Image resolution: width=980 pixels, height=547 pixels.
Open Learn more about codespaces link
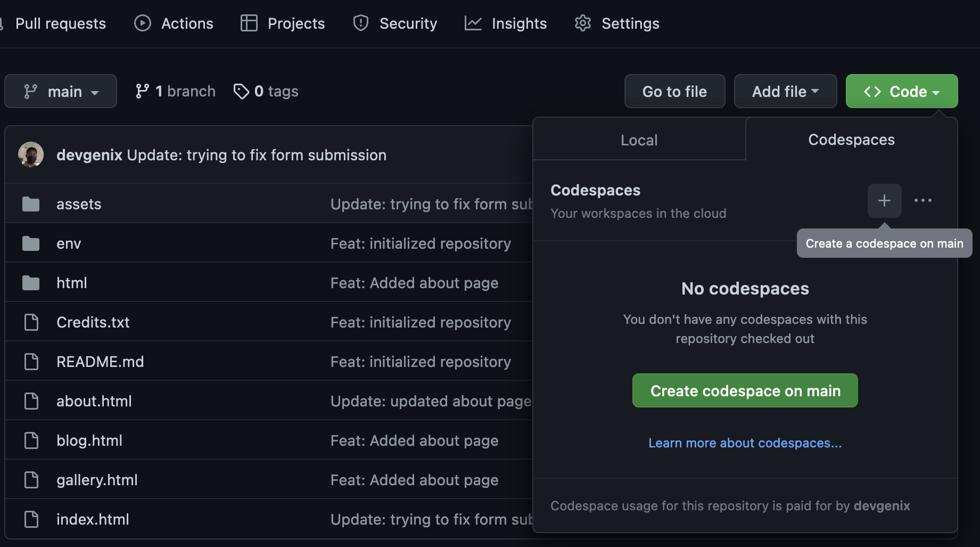point(745,443)
